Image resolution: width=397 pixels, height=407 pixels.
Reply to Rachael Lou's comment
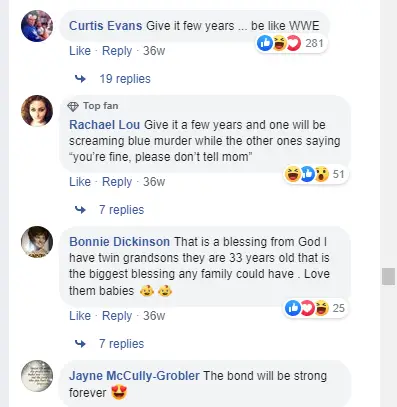(117, 182)
